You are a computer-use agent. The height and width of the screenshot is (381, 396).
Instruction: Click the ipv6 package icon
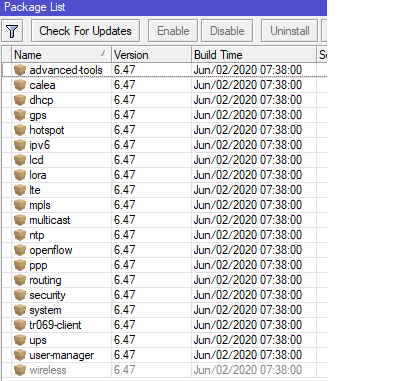click(20, 145)
